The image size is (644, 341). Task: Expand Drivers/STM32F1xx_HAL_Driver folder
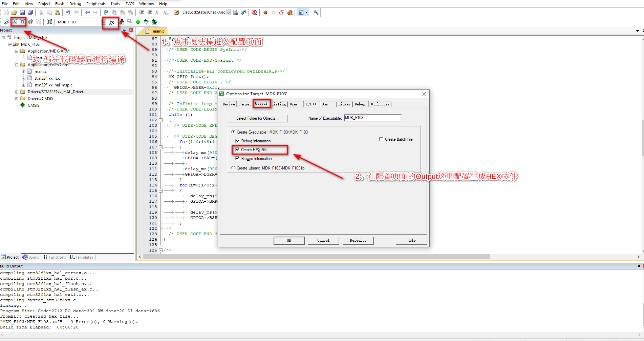click(17, 92)
